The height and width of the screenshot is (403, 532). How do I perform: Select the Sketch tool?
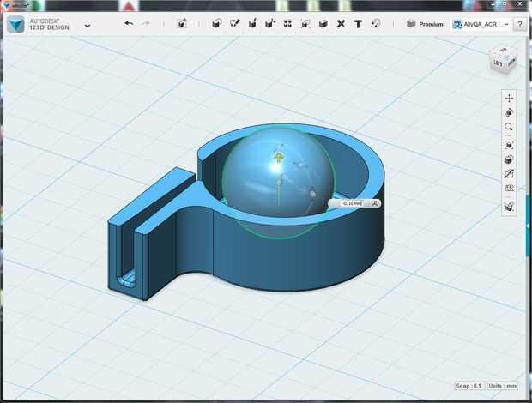234,23
